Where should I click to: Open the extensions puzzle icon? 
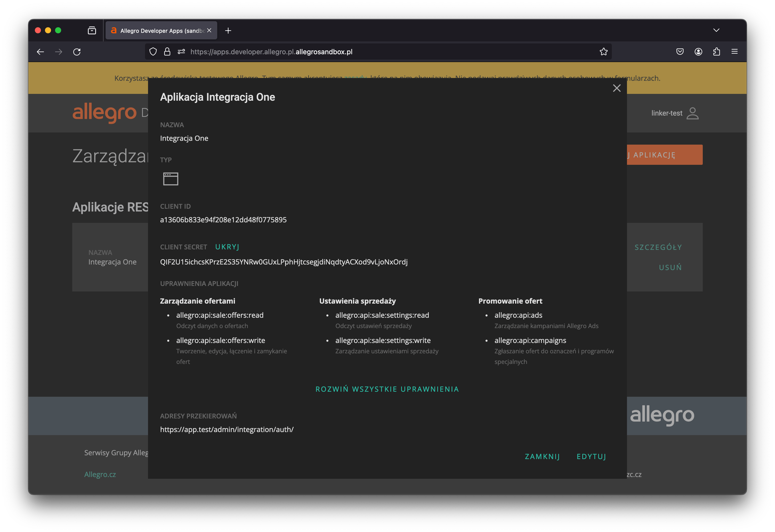716,52
